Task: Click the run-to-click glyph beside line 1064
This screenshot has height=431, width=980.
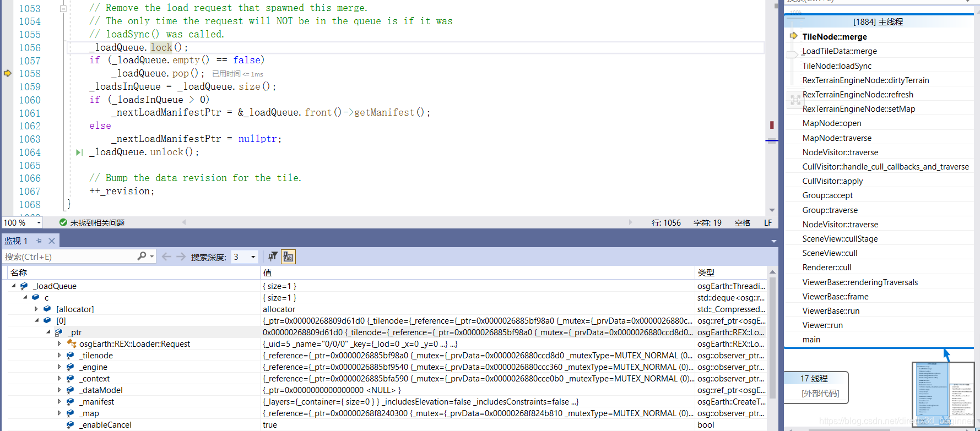Action: [79, 152]
